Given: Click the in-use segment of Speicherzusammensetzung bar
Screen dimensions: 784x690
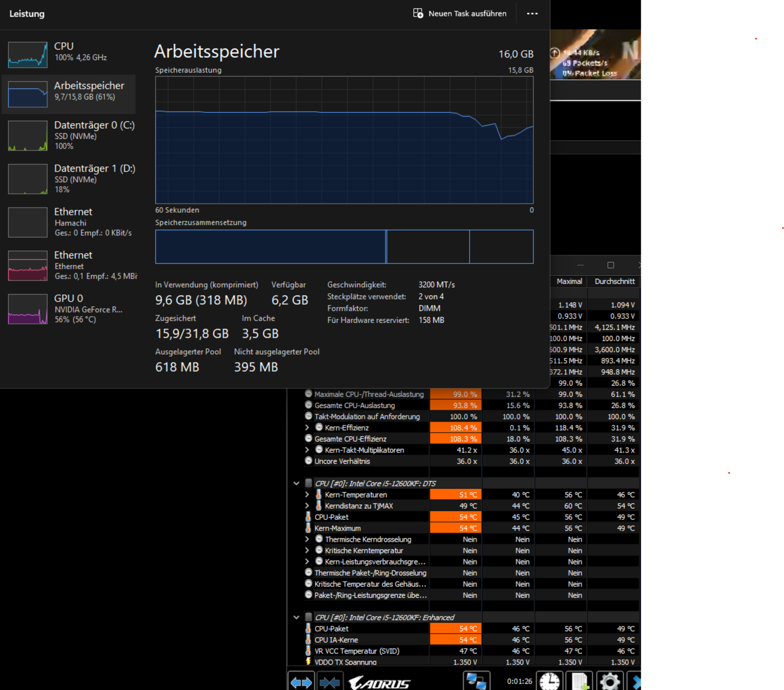Looking at the screenshot, I should 270,247.
